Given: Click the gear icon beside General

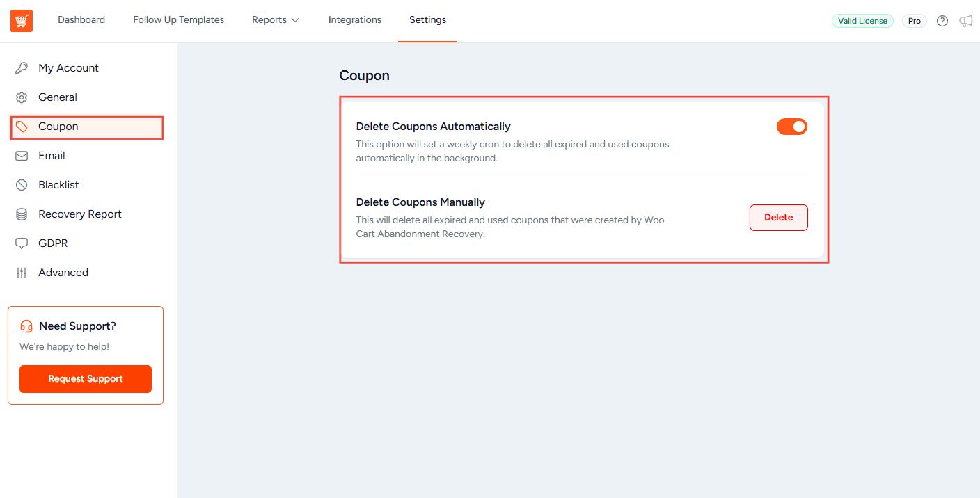Looking at the screenshot, I should [x=22, y=97].
